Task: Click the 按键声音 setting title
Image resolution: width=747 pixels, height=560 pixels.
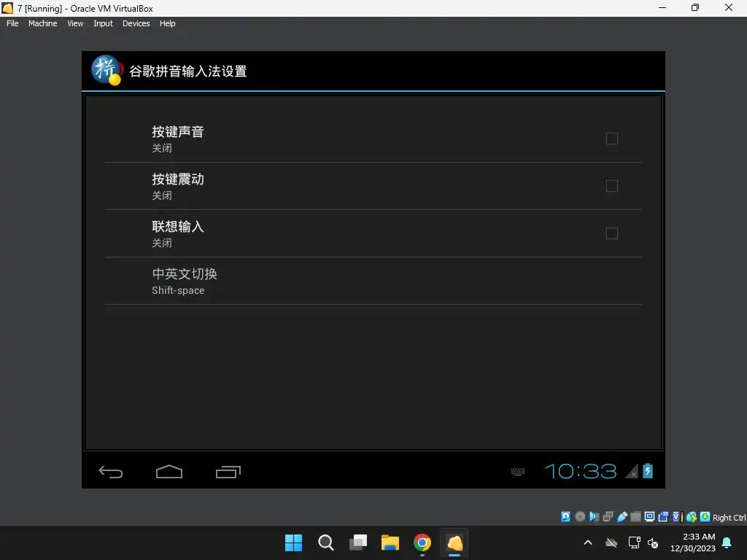Action: pos(178,131)
